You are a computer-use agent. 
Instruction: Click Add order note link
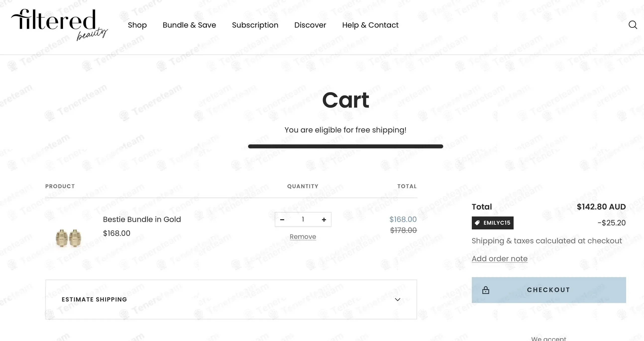pyautogui.click(x=499, y=259)
